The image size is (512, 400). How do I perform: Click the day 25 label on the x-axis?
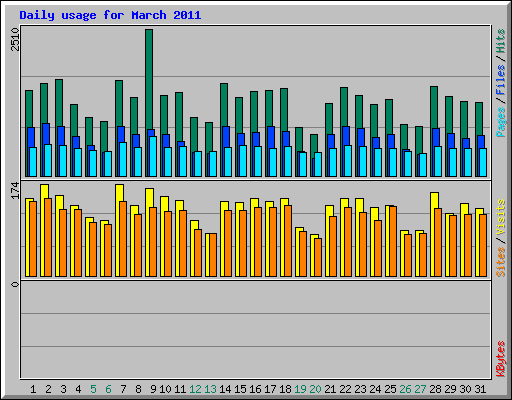coord(390,389)
